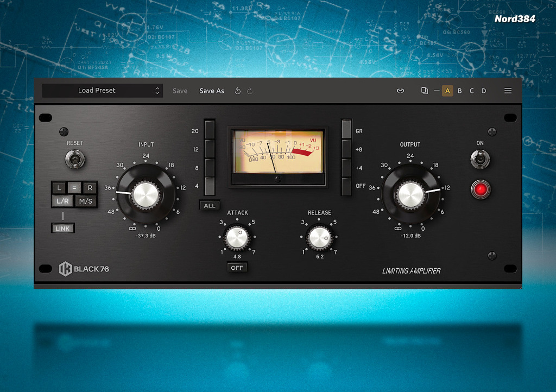
Task: Select ratio 4 button
Action: [x=210, y=186]
